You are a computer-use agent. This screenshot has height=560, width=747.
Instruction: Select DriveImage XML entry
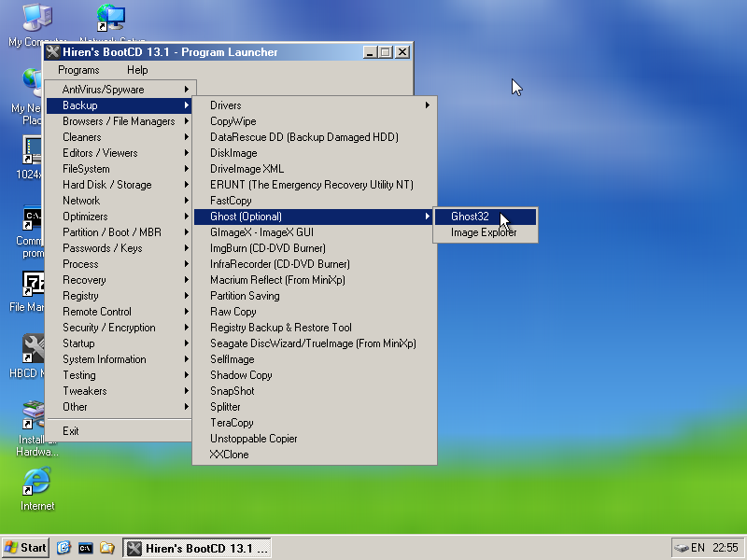pos(315,169)
